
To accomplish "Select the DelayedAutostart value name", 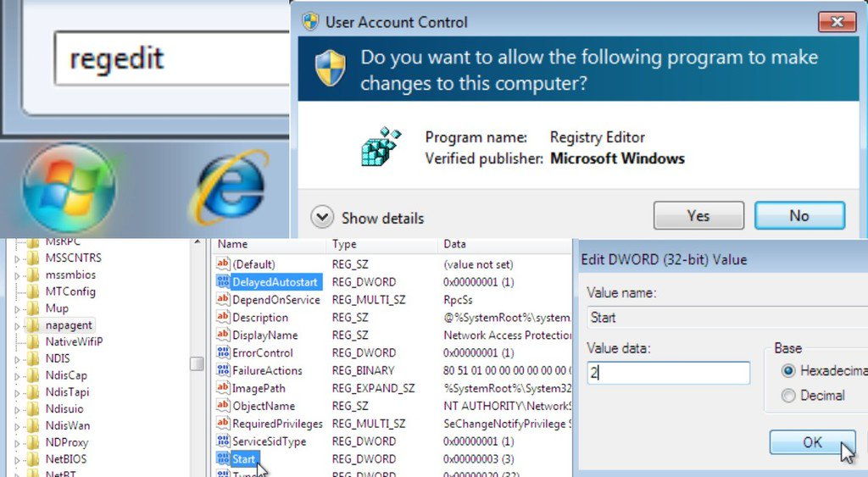I will pos(275,281).
